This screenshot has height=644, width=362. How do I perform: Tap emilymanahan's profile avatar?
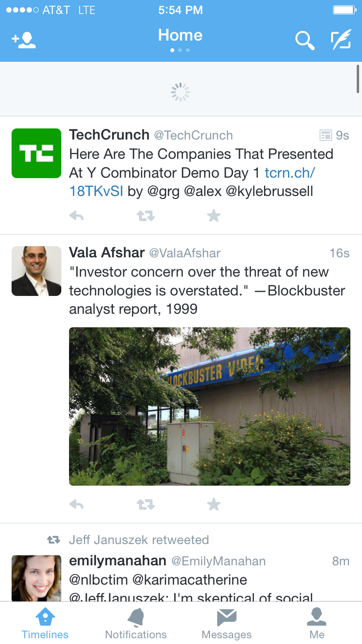click(36, 578)
